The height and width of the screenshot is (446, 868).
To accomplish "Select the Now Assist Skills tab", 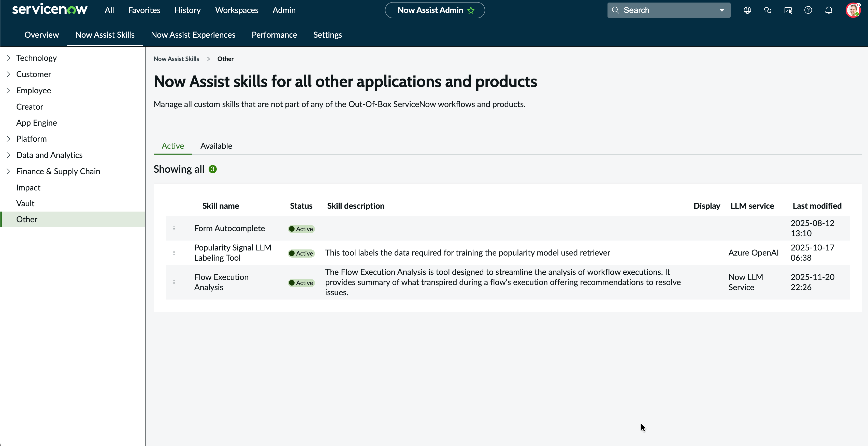I will pyautogui.click(x=105, y=35).
